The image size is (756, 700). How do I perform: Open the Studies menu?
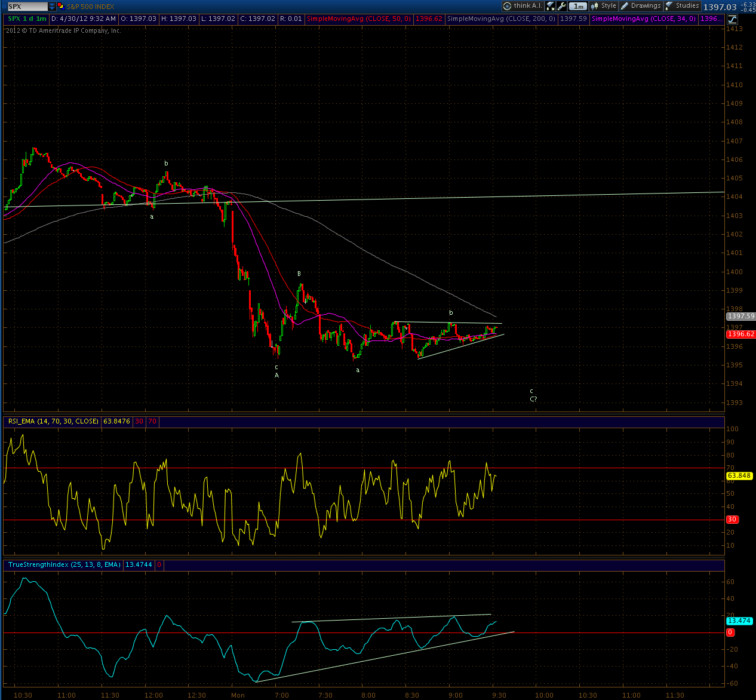tap(682, 6)
